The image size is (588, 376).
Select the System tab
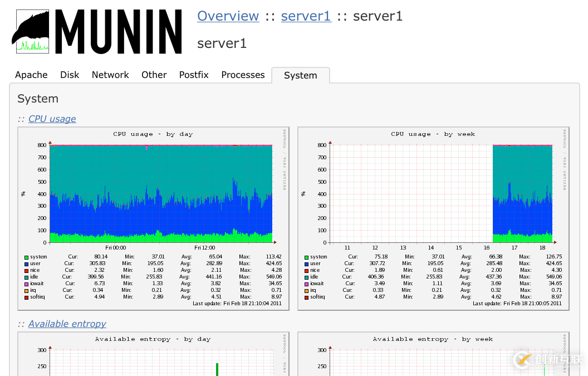pos(300,75)
